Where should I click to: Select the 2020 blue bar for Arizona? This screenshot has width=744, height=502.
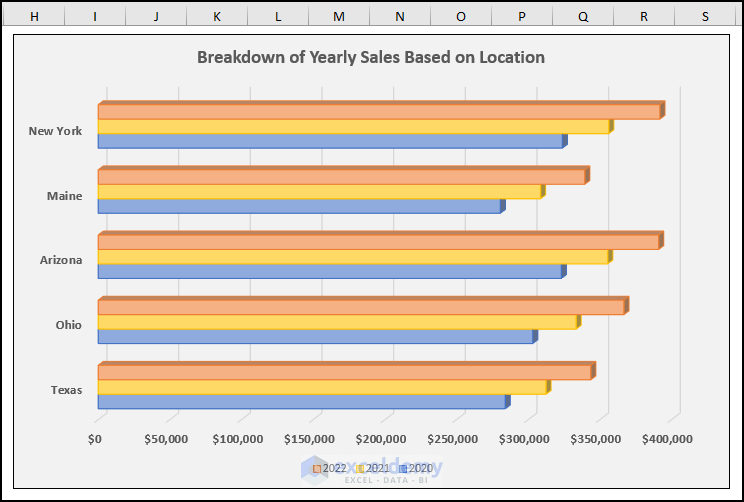330,271
